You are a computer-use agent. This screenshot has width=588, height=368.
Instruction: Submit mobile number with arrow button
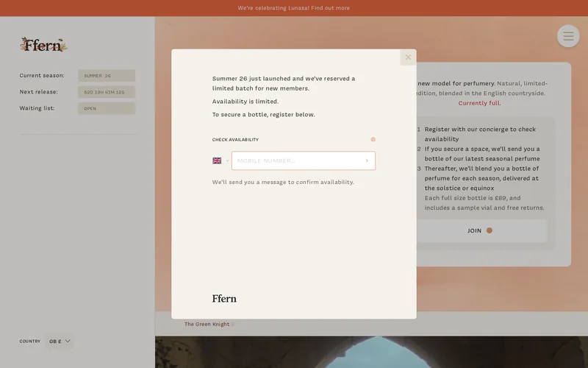[x=367, y=160]
